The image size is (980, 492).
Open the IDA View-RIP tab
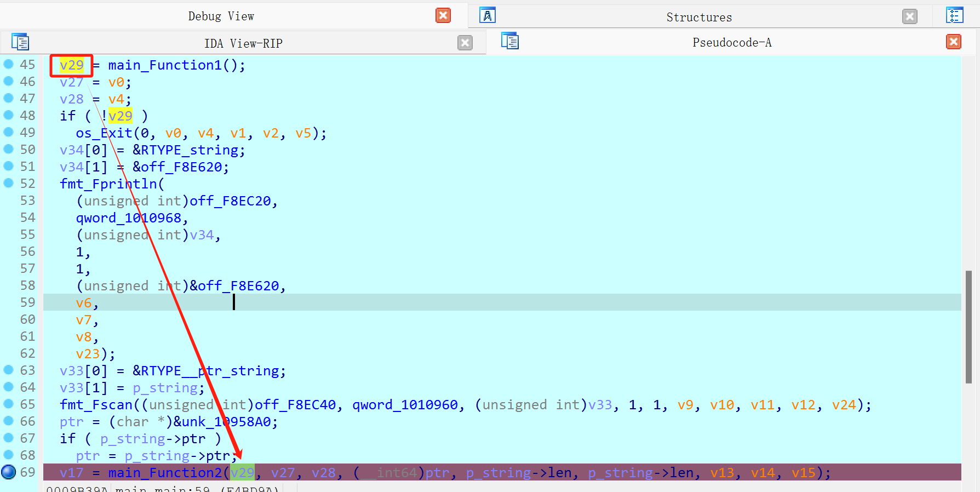click(243, 43)
